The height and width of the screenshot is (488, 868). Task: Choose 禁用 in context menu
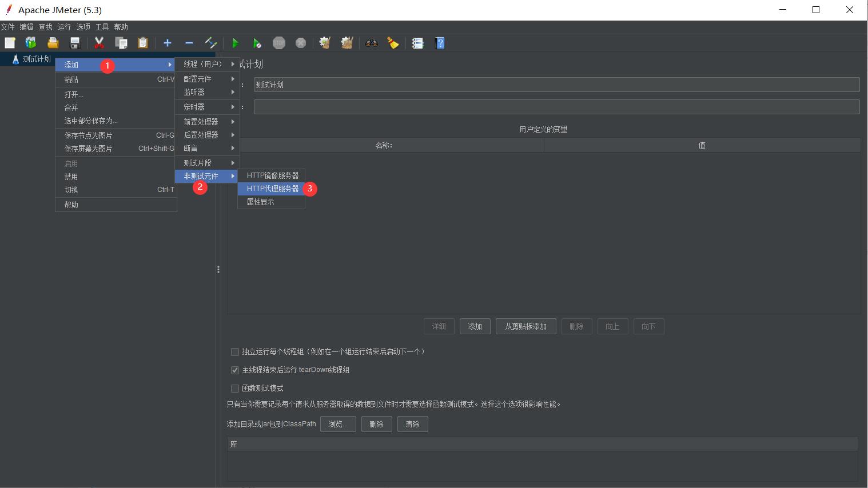[x=116, y=177]
